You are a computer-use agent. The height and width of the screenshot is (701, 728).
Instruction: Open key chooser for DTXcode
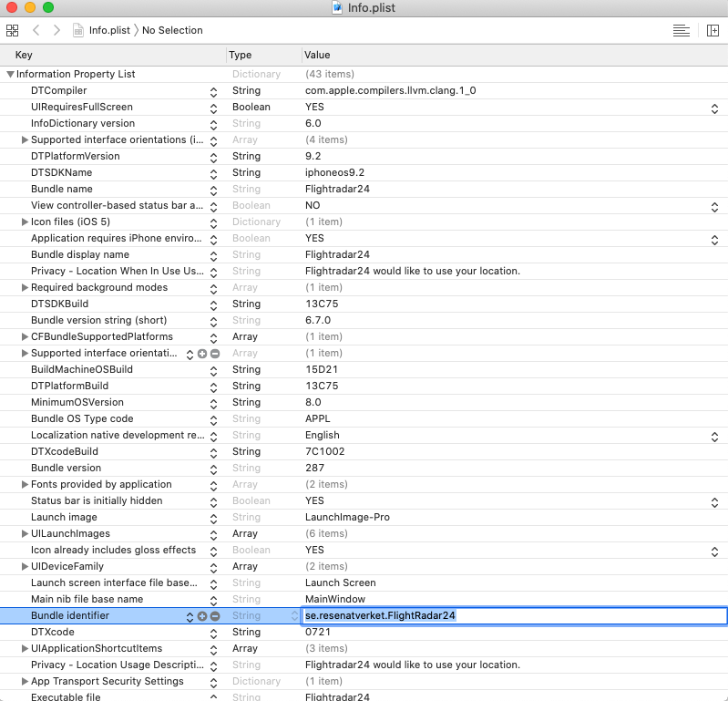point(213,634)
